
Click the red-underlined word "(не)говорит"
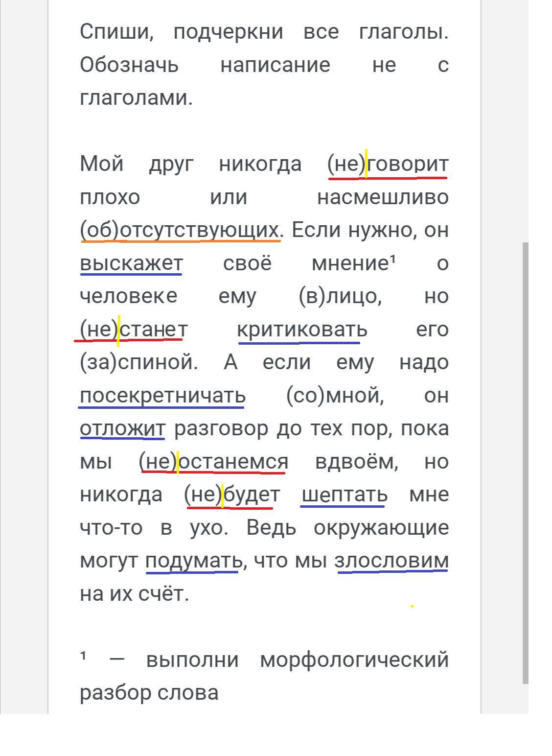(x=388, y=165)
